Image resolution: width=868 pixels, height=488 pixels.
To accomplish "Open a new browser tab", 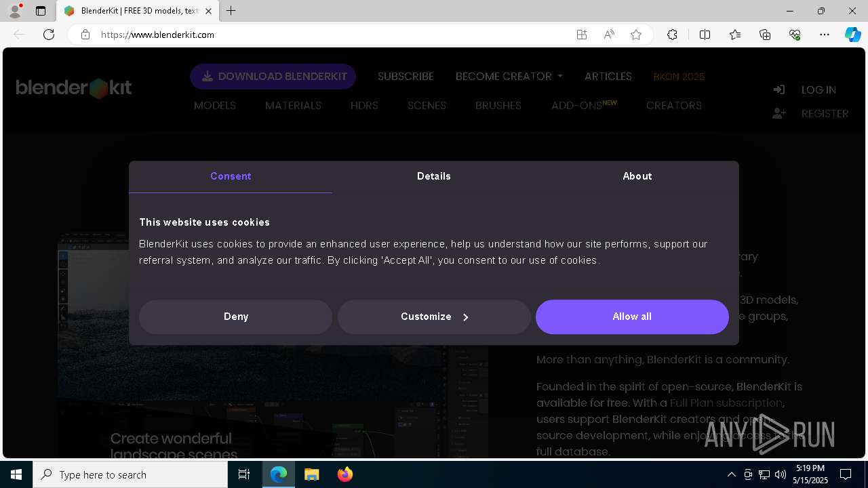I will click(231, 11).
